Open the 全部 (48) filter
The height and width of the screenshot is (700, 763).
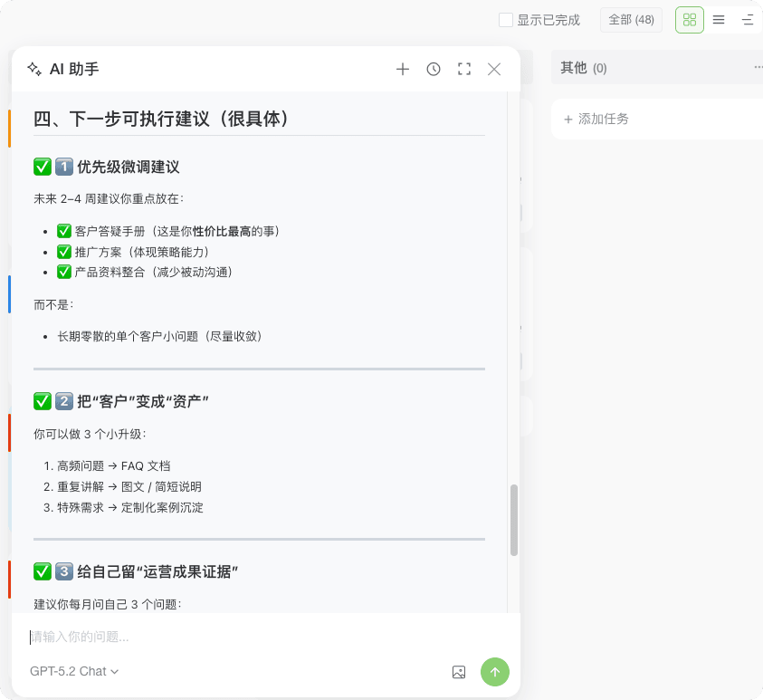(x=631, y=20)
